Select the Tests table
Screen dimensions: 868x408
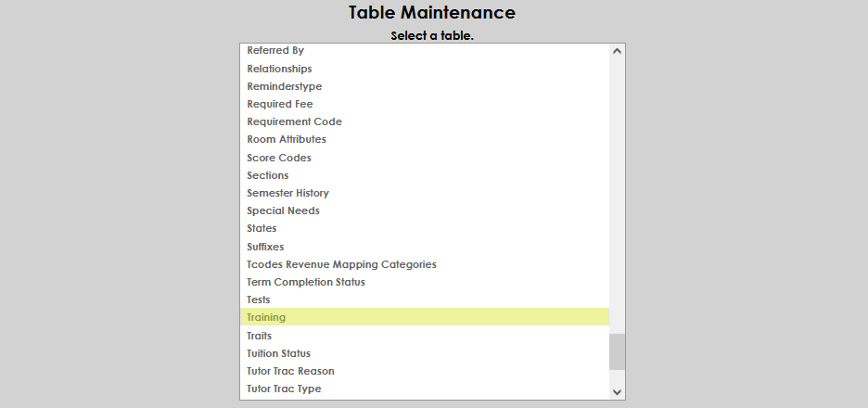pyautogui.click(x=259, y=300)
